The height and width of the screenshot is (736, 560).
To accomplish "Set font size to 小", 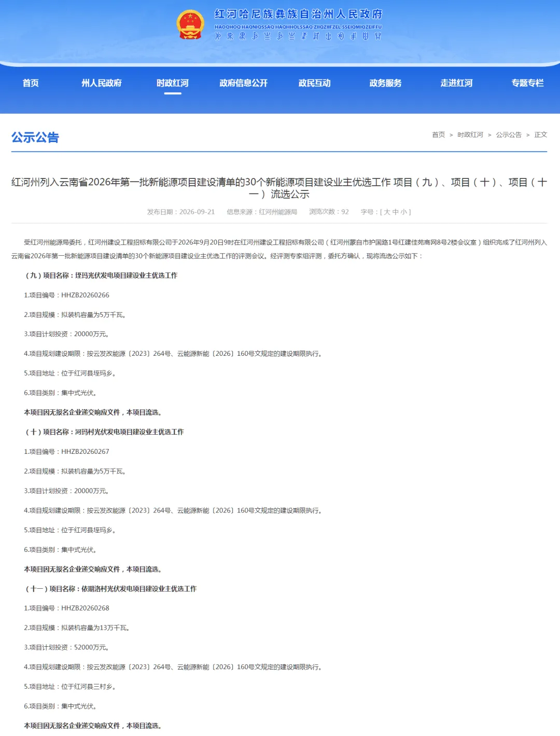I will [x=404, y=212].
